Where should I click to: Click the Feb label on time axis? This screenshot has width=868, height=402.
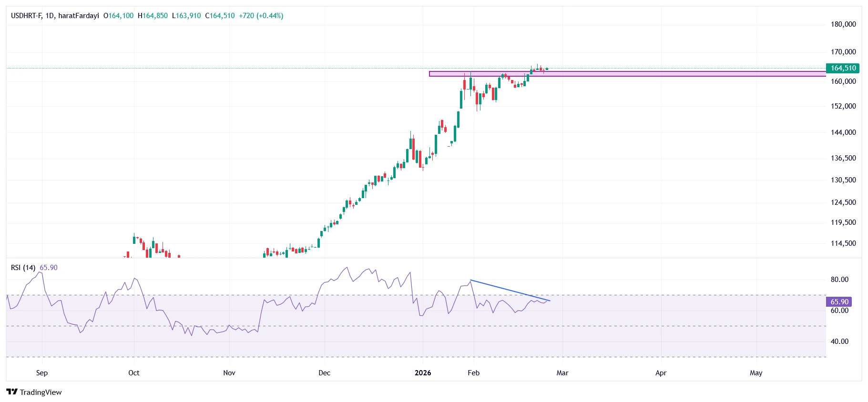473,373
